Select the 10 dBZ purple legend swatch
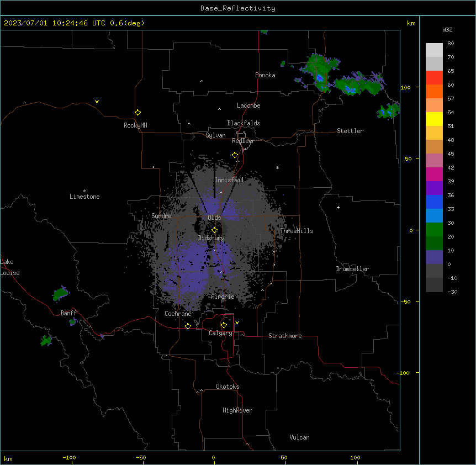 pyautogui.click(x=434, y=257)
